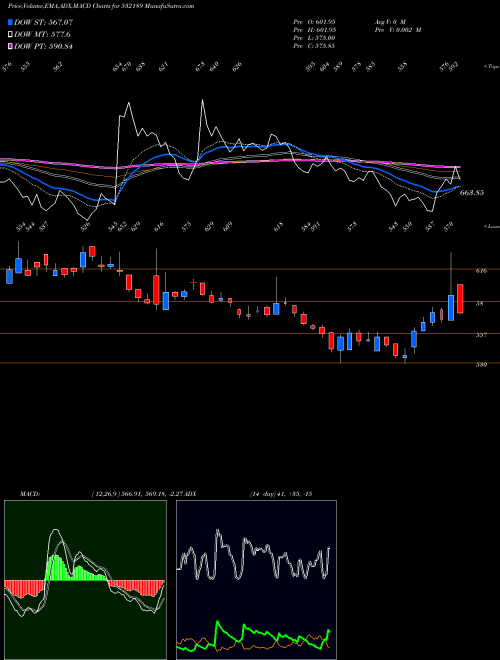Viewport: 500px width, 660px height.
Task: Select the 'DOW PT: 590.84' legend text
Action: click(43, 46)
